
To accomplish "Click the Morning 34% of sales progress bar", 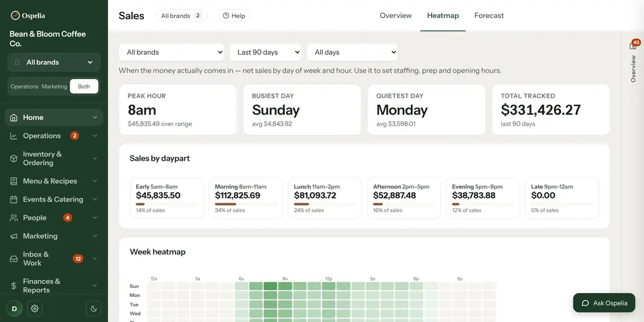I will point(246,204).
